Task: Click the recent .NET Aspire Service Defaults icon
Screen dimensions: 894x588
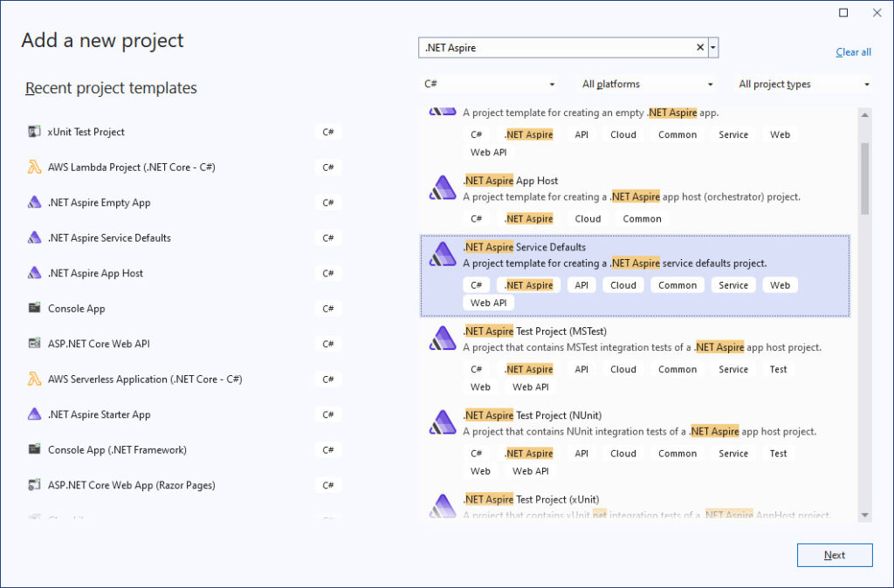Action: coord(34,237)
